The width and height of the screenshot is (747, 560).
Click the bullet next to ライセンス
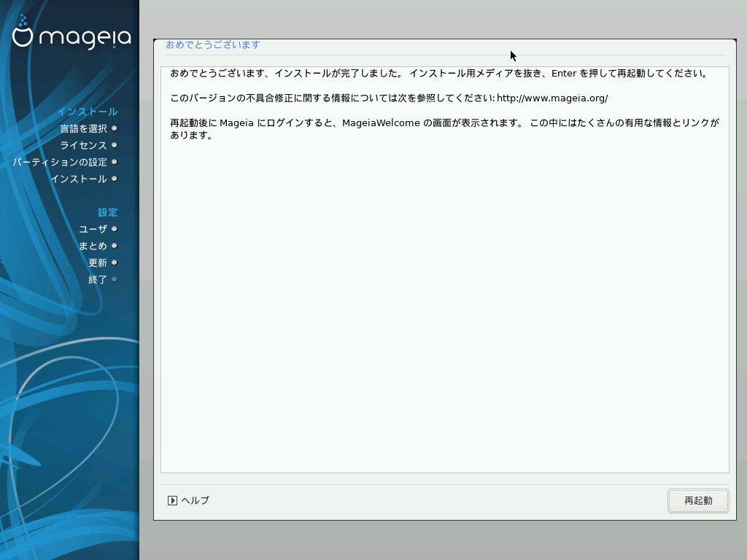pyautogui.click(x=115, y=145)
